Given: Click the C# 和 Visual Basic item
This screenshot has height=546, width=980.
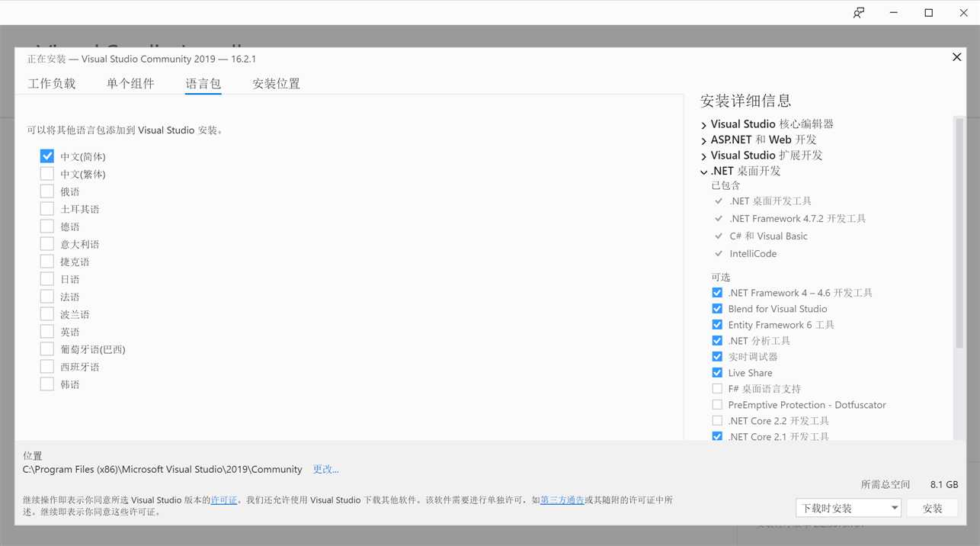Looking at the screenshot, I should click(768, 236).
